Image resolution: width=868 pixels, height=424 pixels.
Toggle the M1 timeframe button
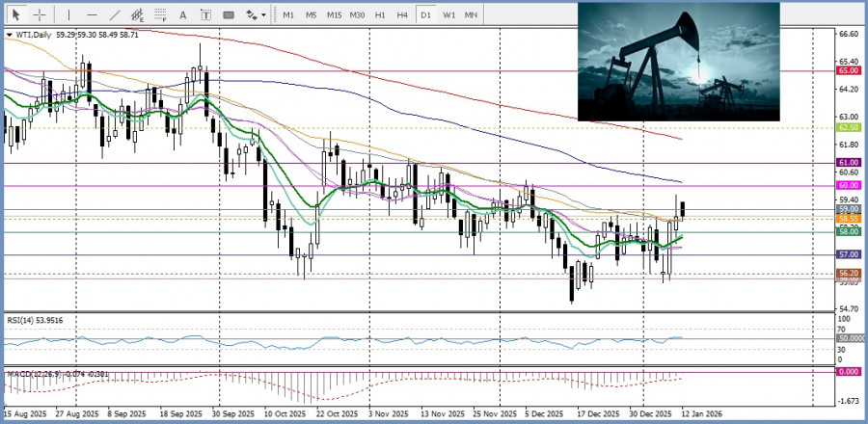pos(288,14)
